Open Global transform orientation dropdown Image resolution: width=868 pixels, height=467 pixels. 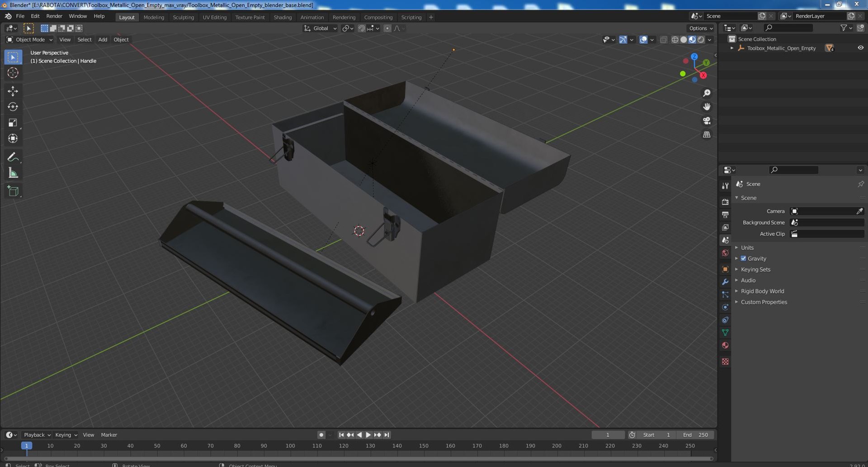[x=321, y=28]
